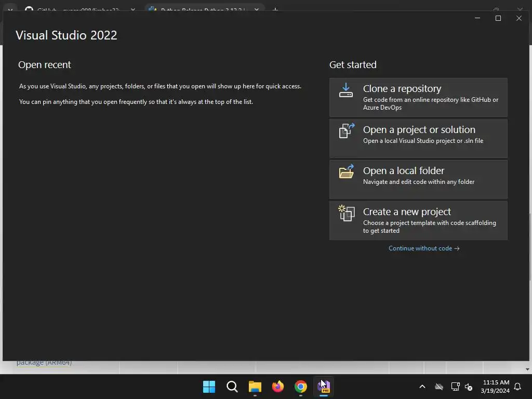
Task: Click the Clone a repository download icon
Action: pos(345,90)
